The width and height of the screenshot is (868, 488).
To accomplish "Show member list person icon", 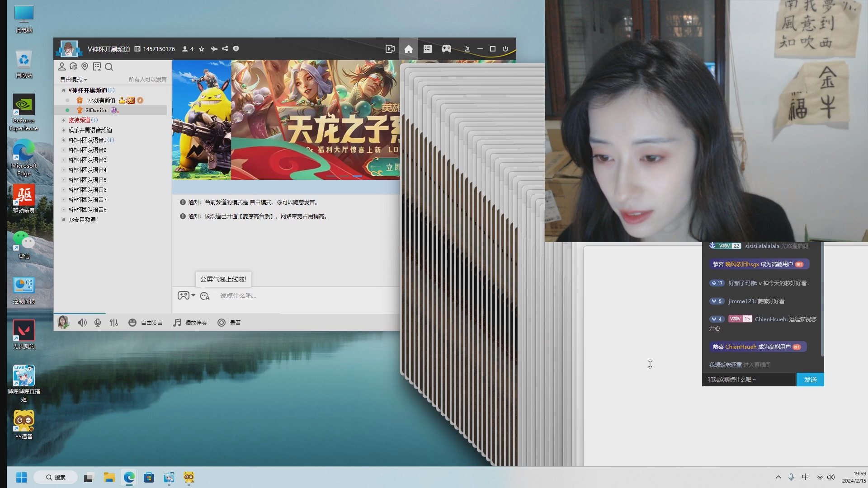I will (x=62, y=67).
